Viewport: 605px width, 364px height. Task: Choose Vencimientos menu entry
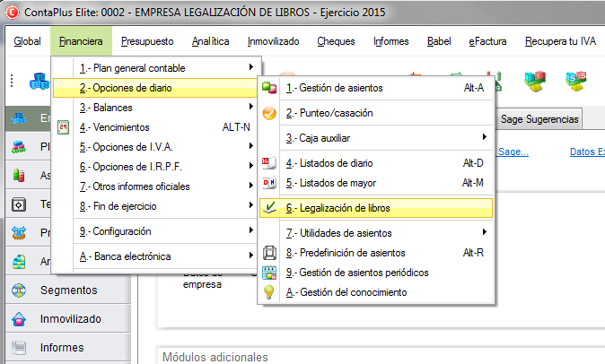pyautogui.click(x=155, y=127)
